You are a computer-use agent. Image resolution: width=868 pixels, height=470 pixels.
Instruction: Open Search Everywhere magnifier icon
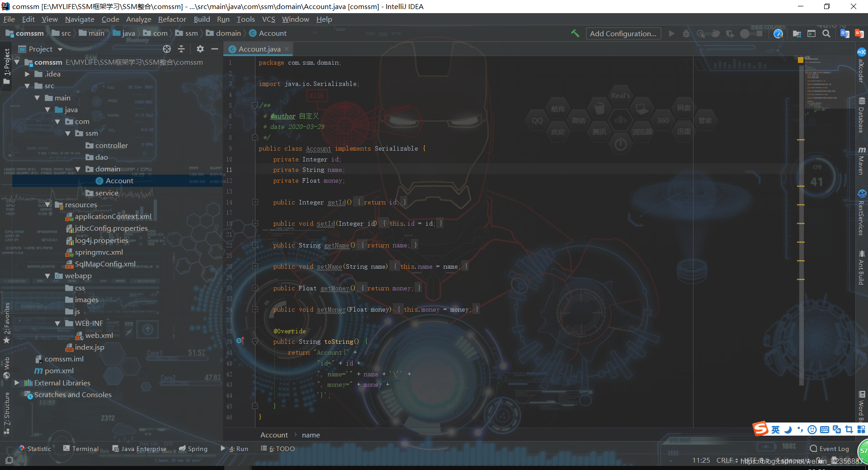(826, 33)
